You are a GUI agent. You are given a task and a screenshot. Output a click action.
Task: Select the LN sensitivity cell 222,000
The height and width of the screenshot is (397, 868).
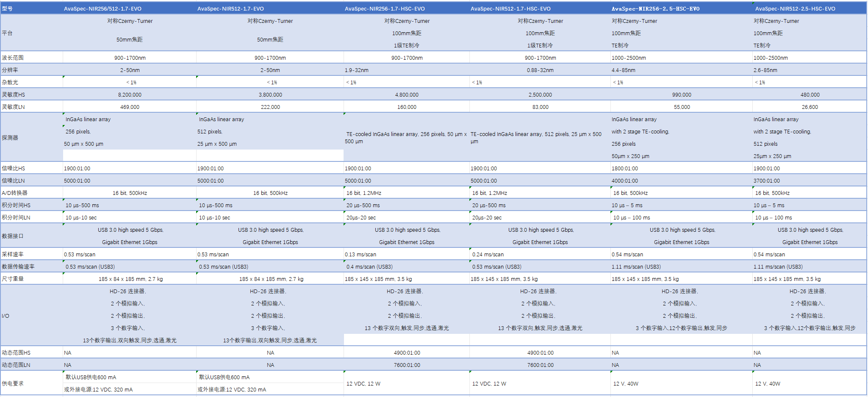tap(270, 107)
